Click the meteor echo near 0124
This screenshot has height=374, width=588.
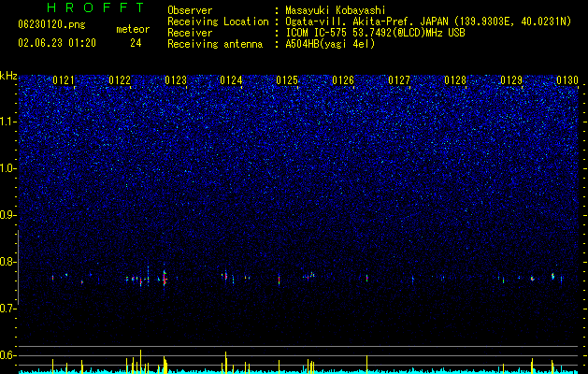click(x=225, y=276)
